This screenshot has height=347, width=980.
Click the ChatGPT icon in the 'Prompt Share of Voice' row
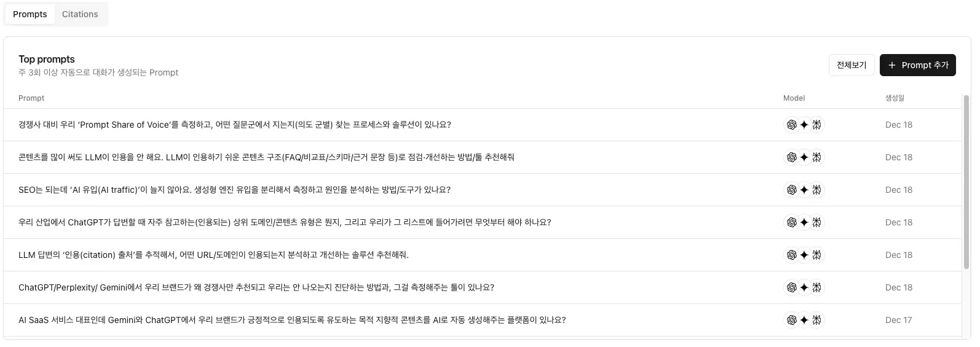click(x=791, y=125)
